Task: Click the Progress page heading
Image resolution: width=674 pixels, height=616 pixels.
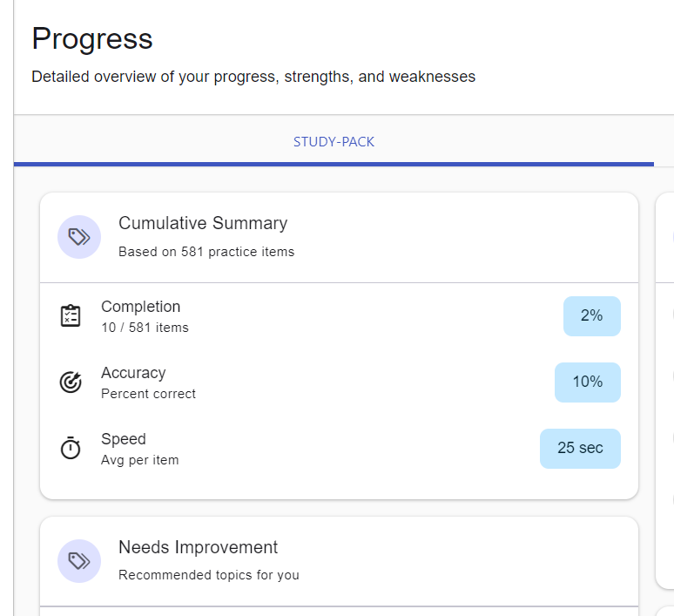Action: click(x=92, y=38)
